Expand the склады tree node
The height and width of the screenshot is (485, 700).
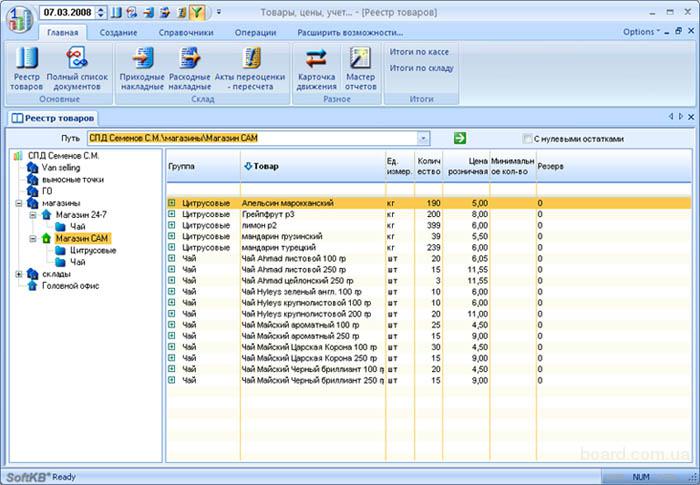point(18,274)
